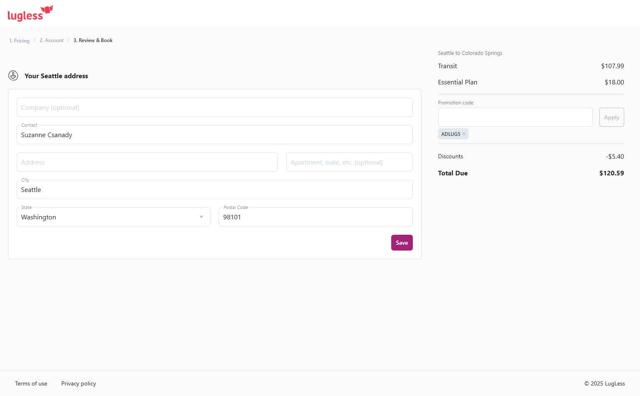Screen dimensions: 640x396
Task: Focus the Promotion code input
Action: pyautogui.click(x=515, y=117)
